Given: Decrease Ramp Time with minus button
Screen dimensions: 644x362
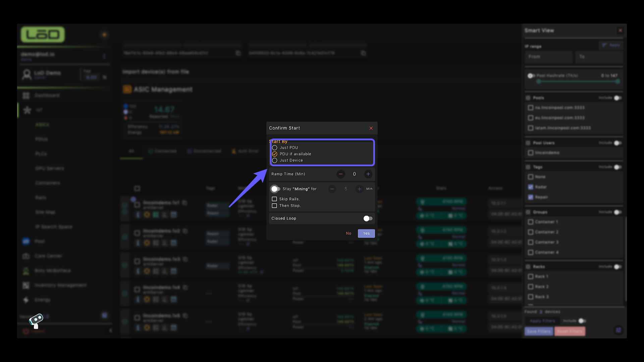Looking at the screenshot, I should 341,174.
